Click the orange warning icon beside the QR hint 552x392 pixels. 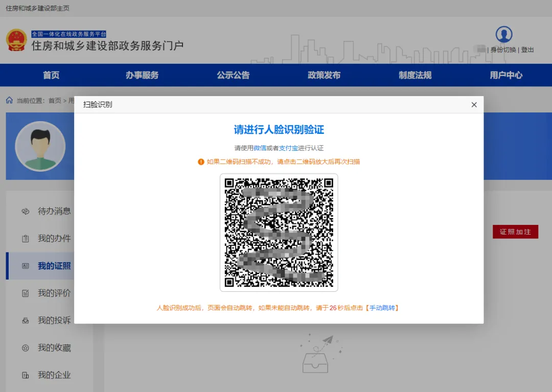pyautogui.click(x=201, y=162)
